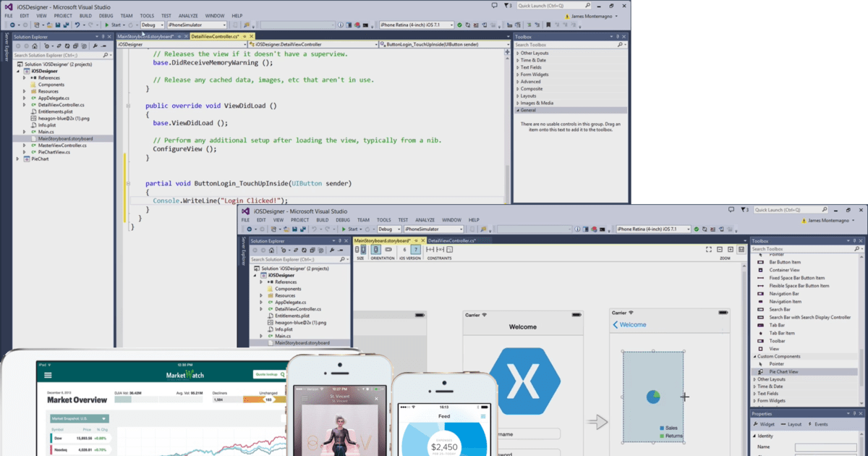
Task: Click Save icon in back window toolbar
Action: [x=58, y=25]
